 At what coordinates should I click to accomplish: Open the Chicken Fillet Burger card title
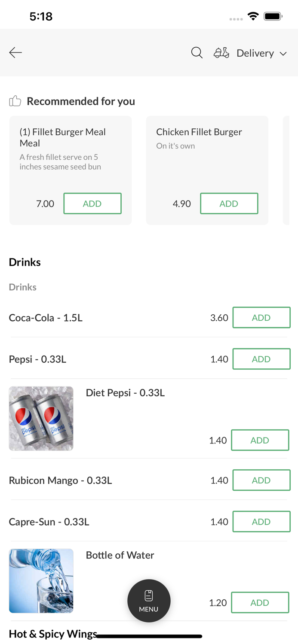click(x=199, y=132)
